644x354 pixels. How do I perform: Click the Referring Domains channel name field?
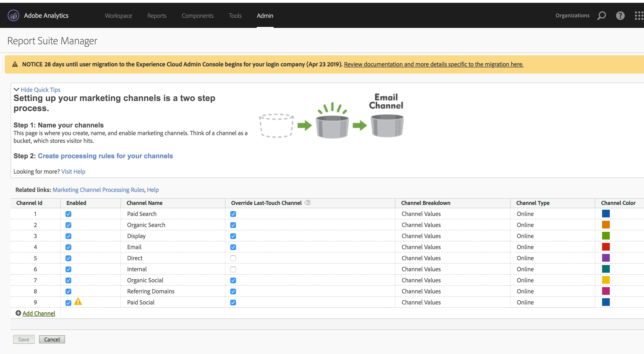151,291
